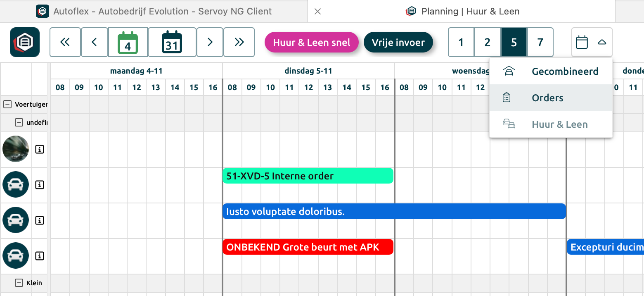
Task: Click the vehicle photo thumbnail
Action: (16, 149)
